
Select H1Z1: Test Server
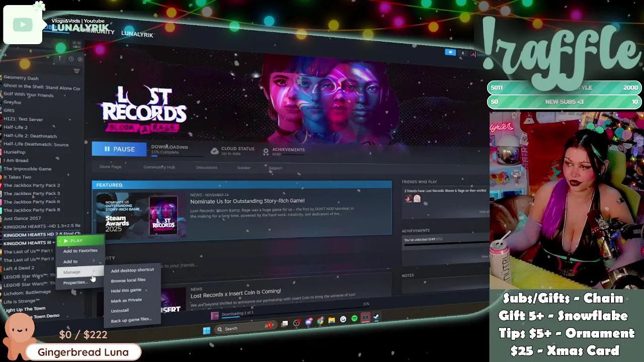[23, 119]
